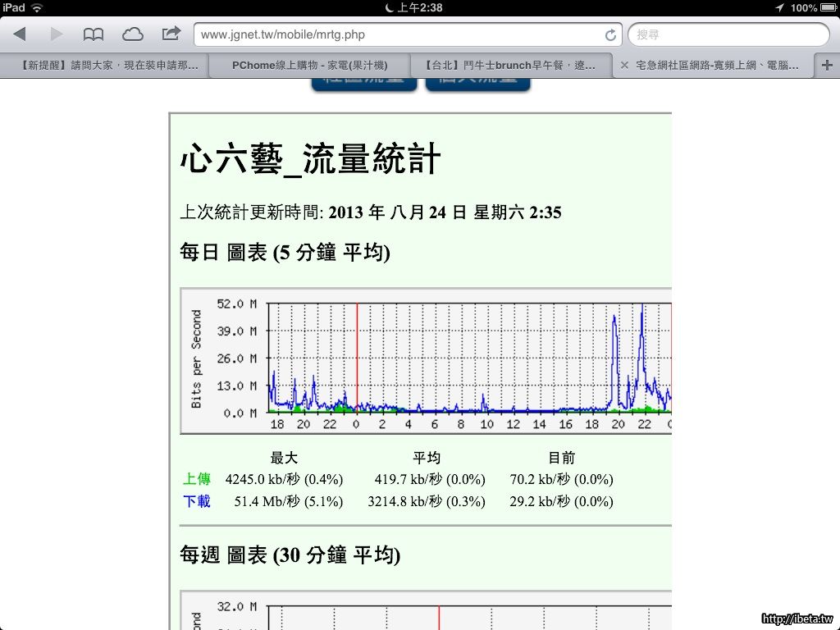
Task: Select the 宅急網社區網路 tab title
Action: coord(718,66)
